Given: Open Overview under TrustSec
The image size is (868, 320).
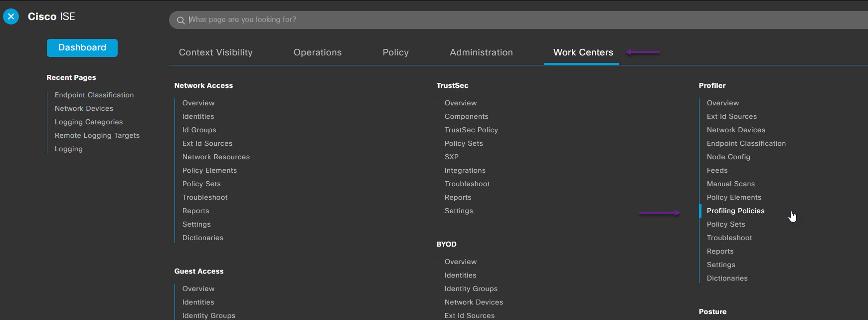Looking at the screenshot, I should (x=461, y=103).
